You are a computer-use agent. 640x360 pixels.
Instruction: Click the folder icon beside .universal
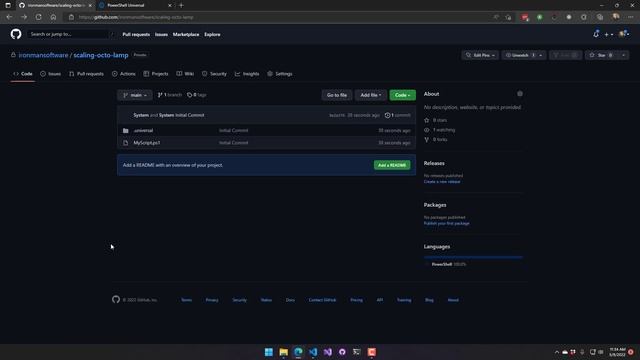click(126, 131)
